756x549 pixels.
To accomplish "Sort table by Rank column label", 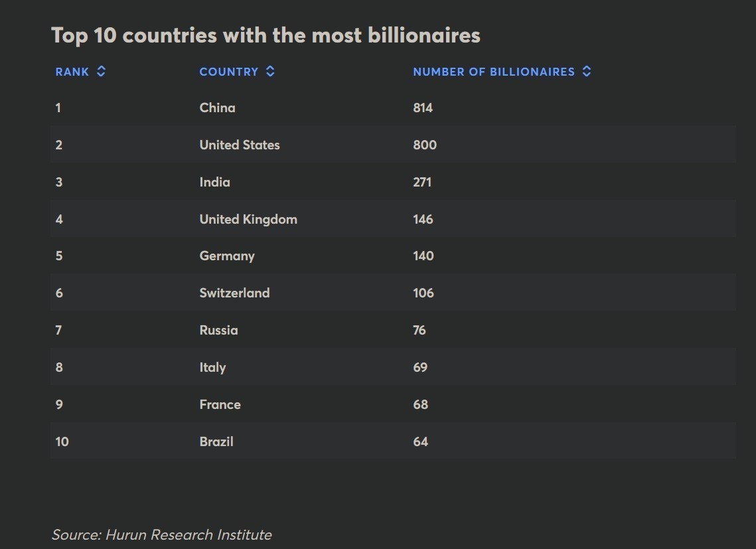I will 72,72.
